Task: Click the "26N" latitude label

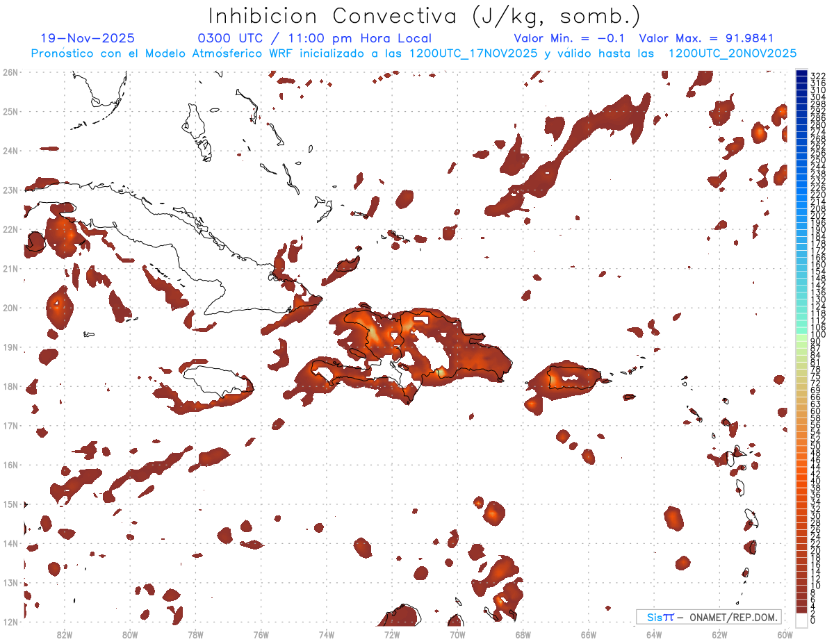Action: click(x=10, y=72)
